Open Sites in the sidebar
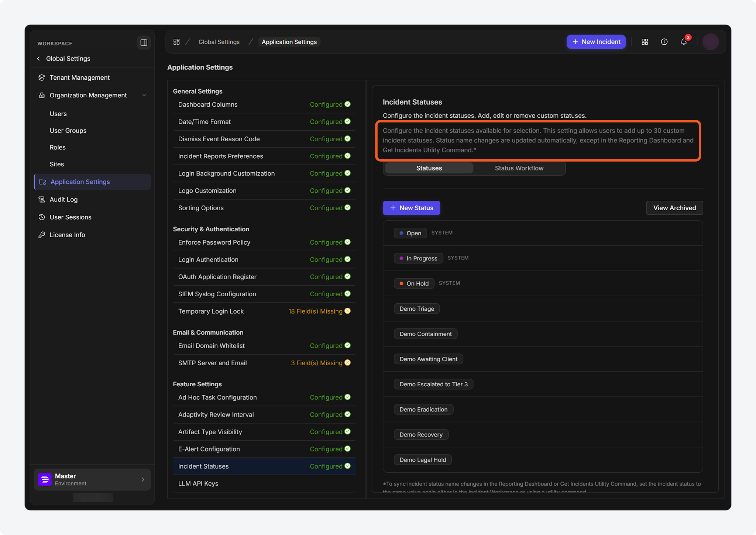 coord(57,164)
